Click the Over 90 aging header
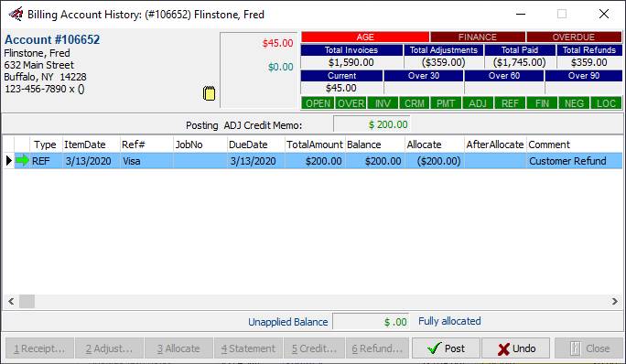 point(584,76)
